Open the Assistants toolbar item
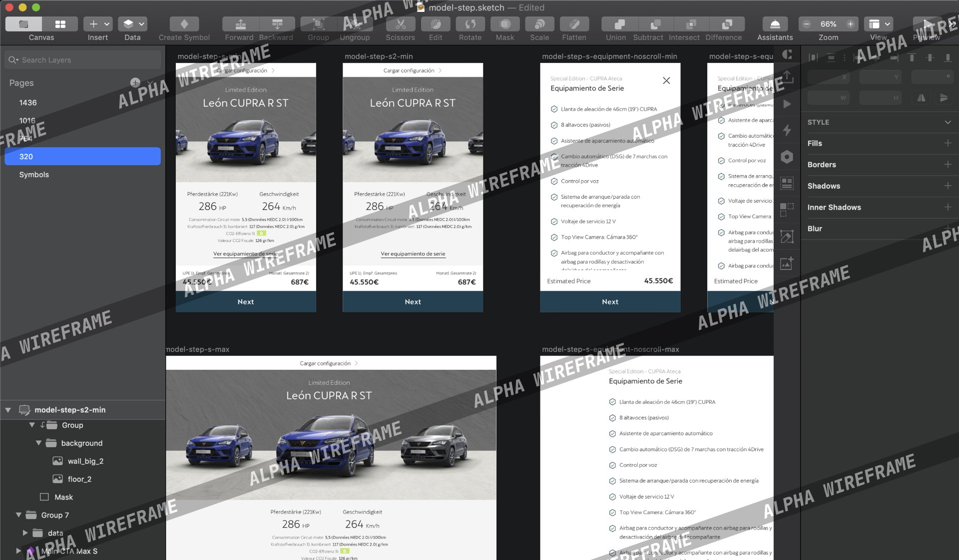Viewport: 959px width, 560px height. point(775,24)
